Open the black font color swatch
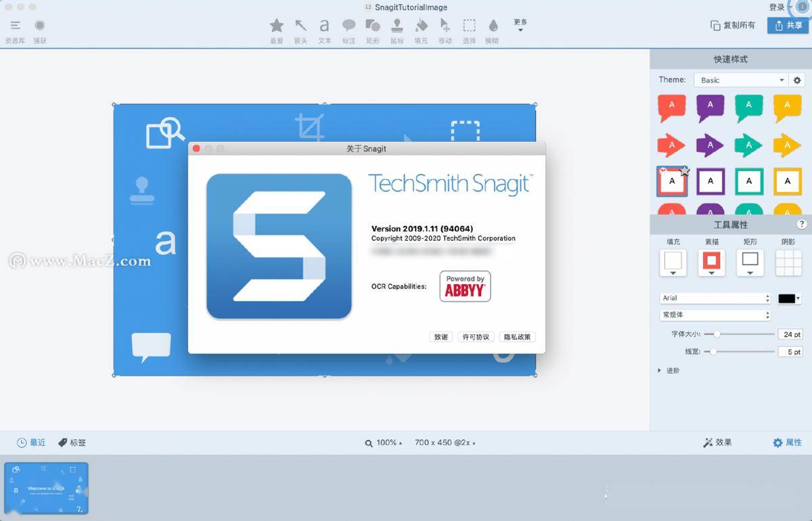 [789, 298]
